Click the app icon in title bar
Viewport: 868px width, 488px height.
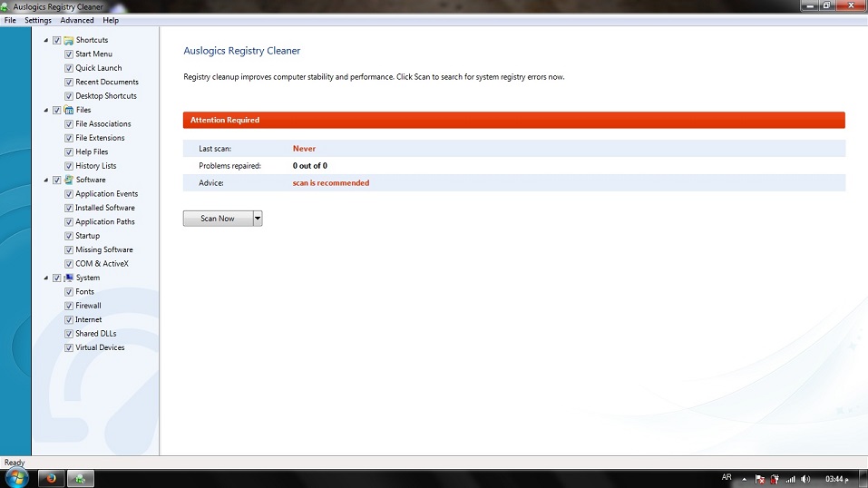pos(5,6)
